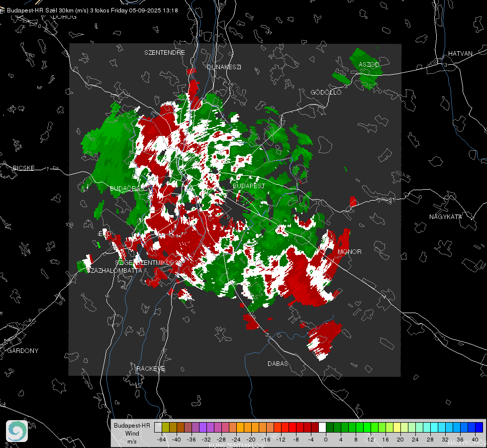The image size is (487, 448).
Task: Click the -4 legend value
Action: [311, 440]
